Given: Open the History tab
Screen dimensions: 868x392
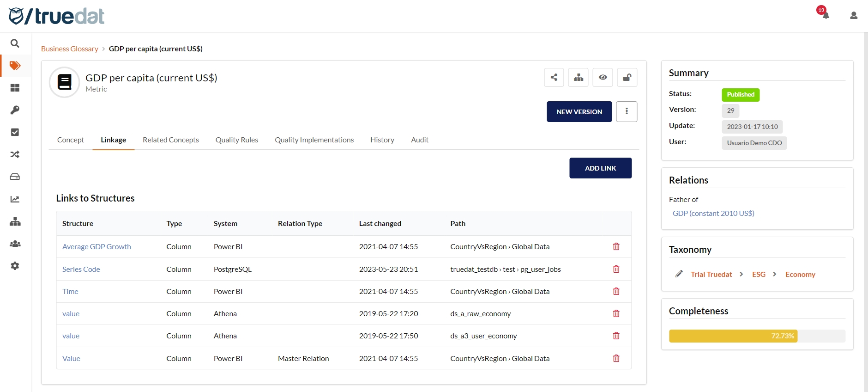Looking at the screenshot, I should (x=382, y=140).
